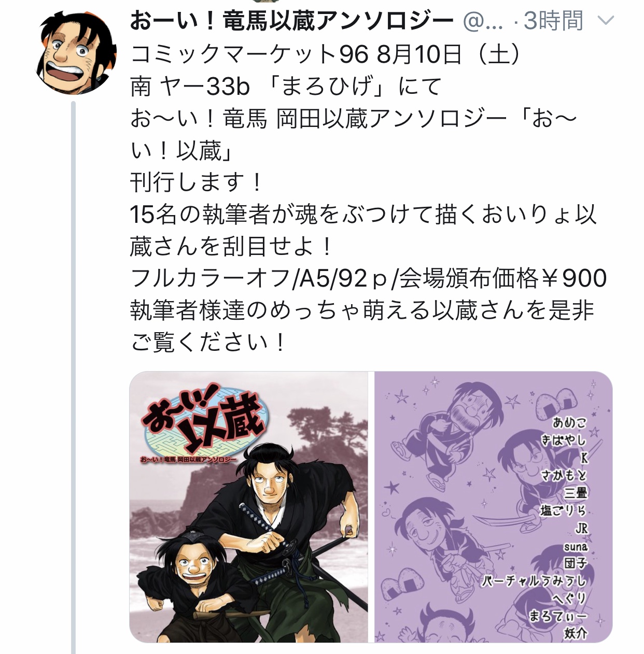Click the truncated @ handle next to the name
The image size is (644, 654).
click(482, 22)
